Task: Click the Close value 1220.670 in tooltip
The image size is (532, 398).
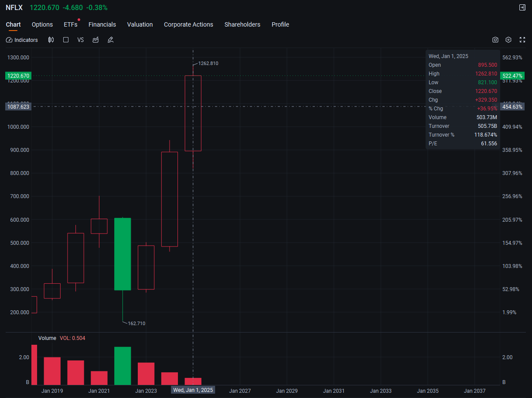Action: [x=486, y=91]
